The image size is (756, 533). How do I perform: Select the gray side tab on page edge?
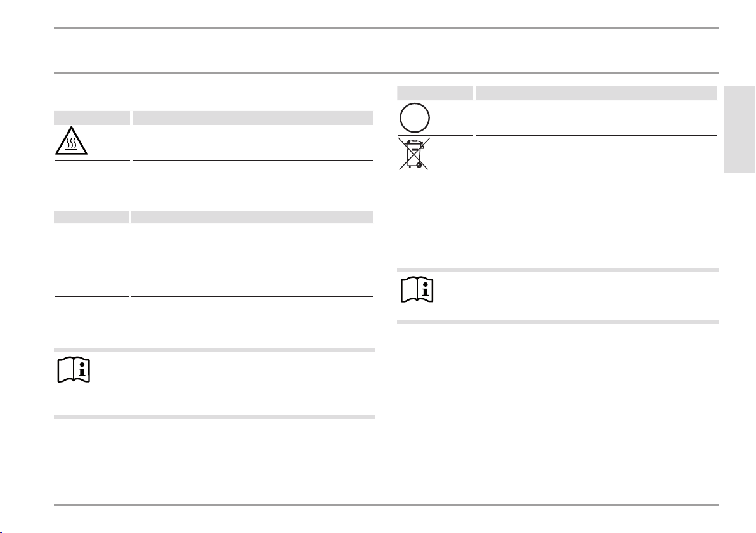pyautogui.click(x=740, y=129)
